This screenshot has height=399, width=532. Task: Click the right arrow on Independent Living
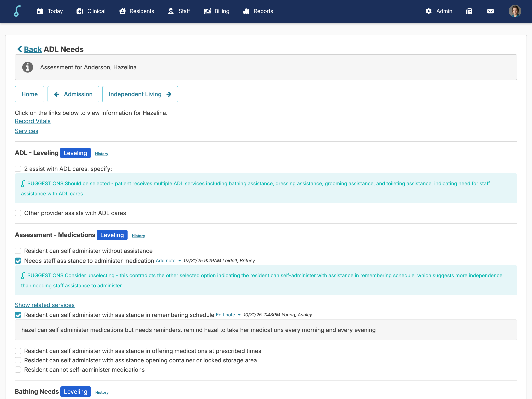point(169,94)
